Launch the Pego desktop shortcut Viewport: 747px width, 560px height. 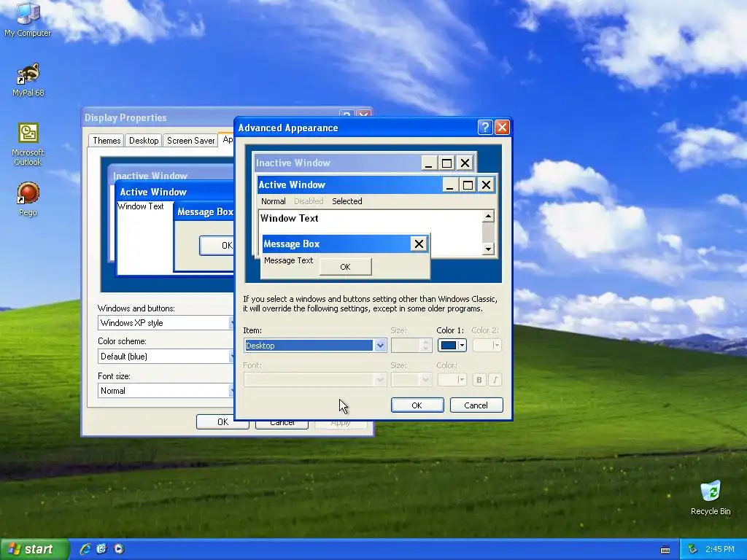(x=28, y=199)
